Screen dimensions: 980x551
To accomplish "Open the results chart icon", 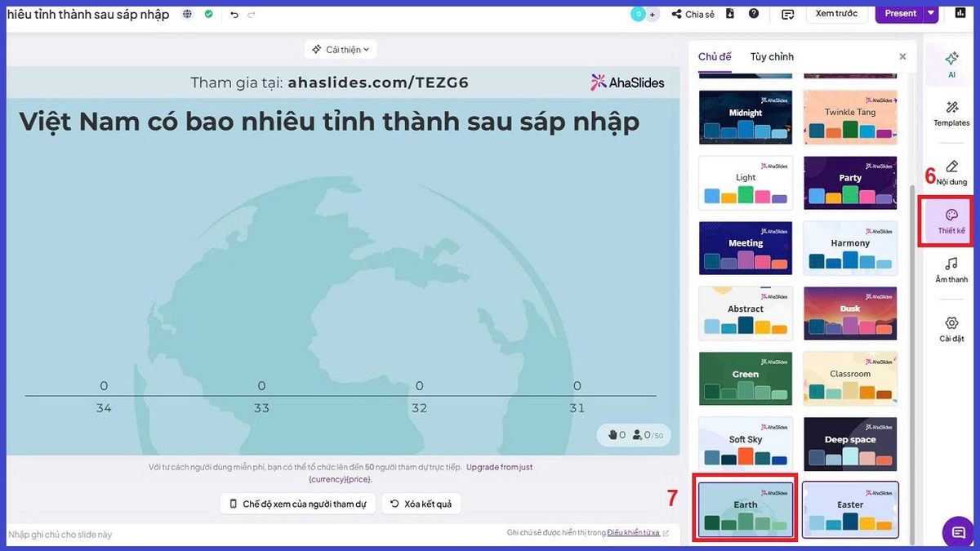I will click(x=960, y=13).
